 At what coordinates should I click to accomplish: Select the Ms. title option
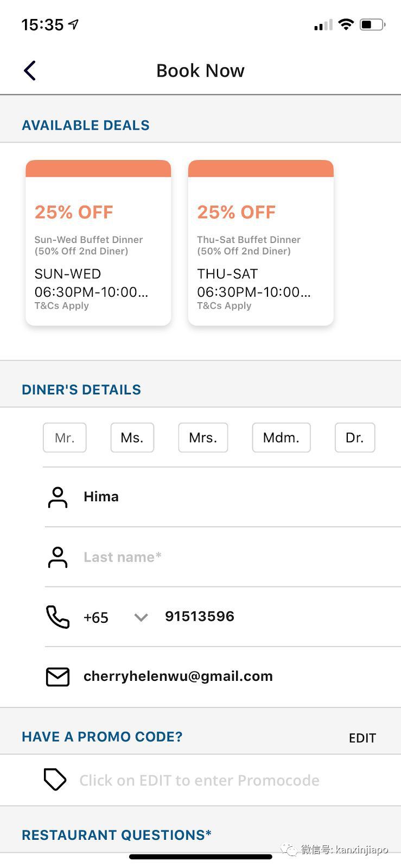132,438
